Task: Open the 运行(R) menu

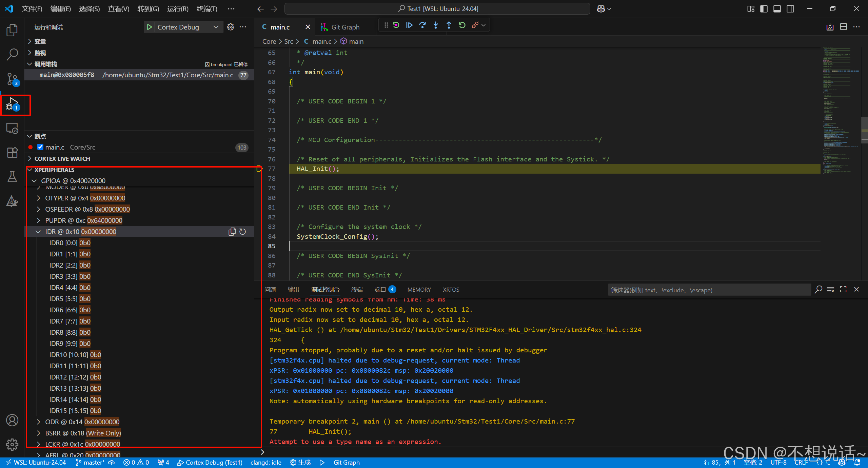Action: (177, 8)
